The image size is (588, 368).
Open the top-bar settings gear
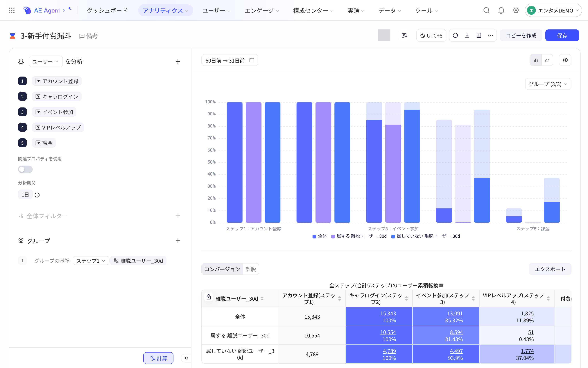516,10
